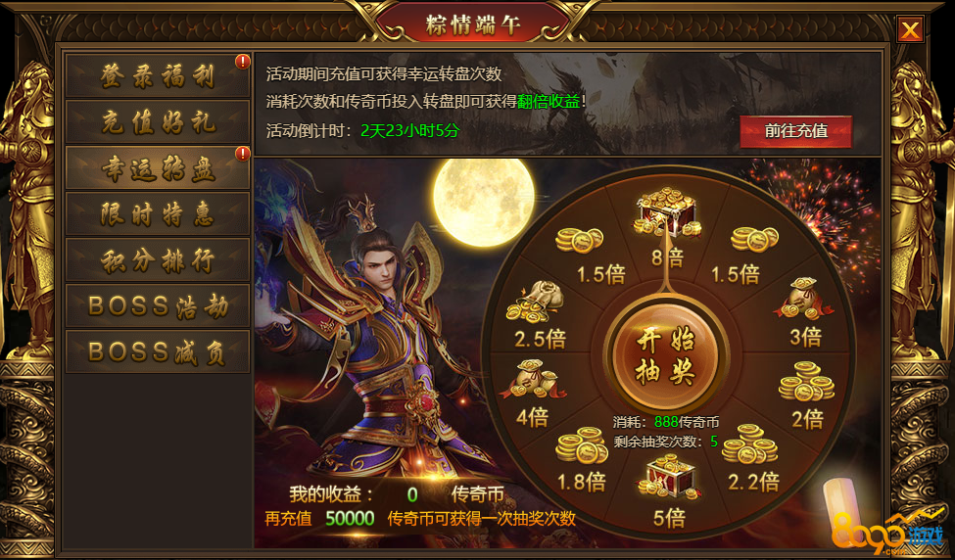Click the 前往充值 recharge button
Viewport: 955px width, 560px height.
pyautogui.click(x=795, y=131)
